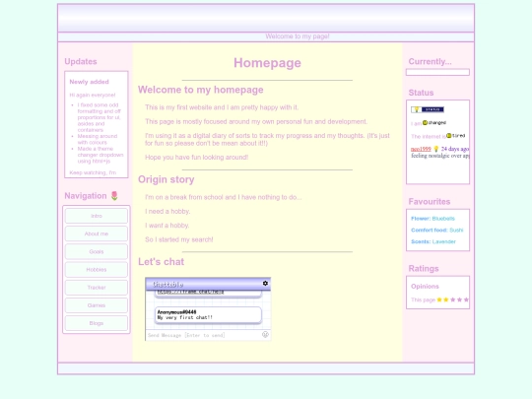Open neo1999 profile link
Screen dimensions: 532x399
(421, 149)
